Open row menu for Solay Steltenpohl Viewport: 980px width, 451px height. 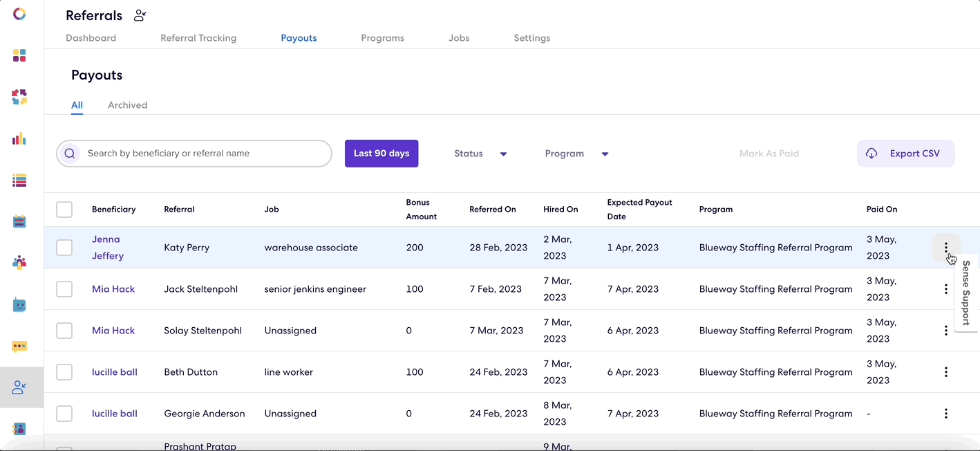[x=946, y=331]
